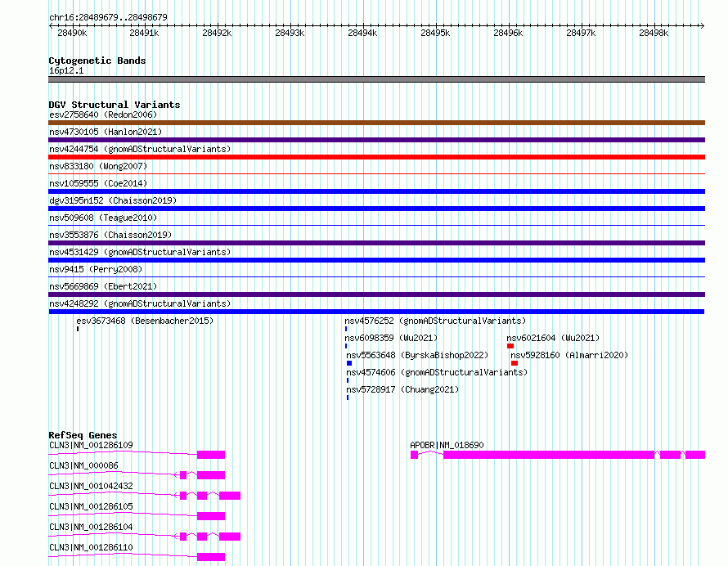Click the purple nsv5669869 (Ebert2021) bar
This screenshot has width=728, height=566.
[x=376, y=294]
